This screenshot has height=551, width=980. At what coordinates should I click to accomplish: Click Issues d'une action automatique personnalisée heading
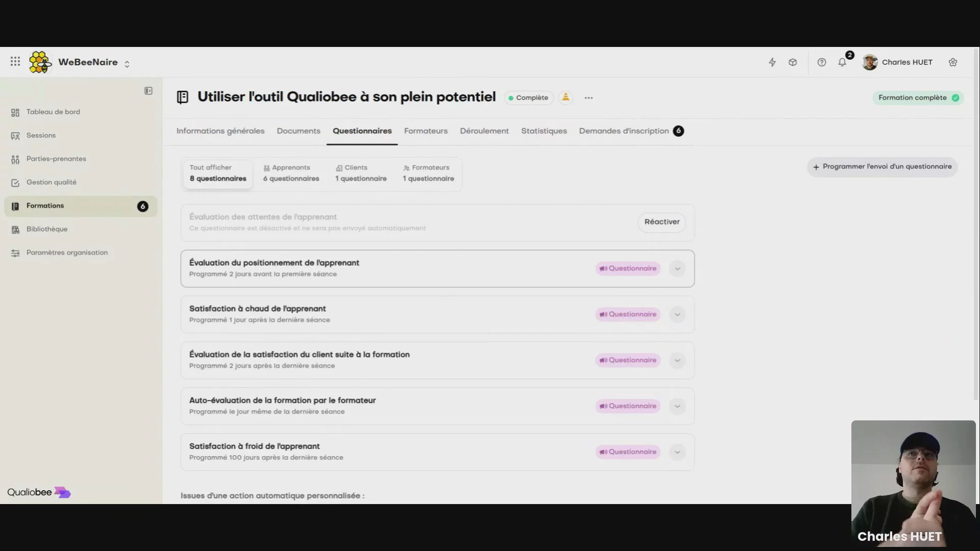pos(273,496)
